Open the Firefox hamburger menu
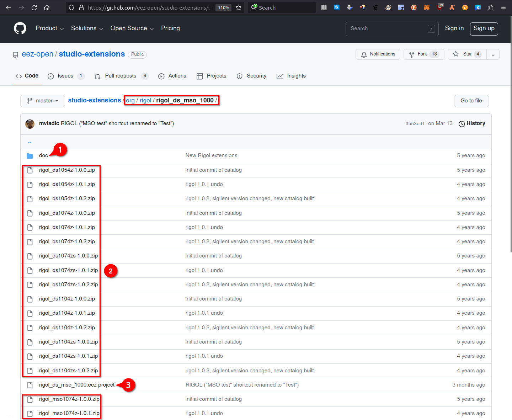 (503, 7)
